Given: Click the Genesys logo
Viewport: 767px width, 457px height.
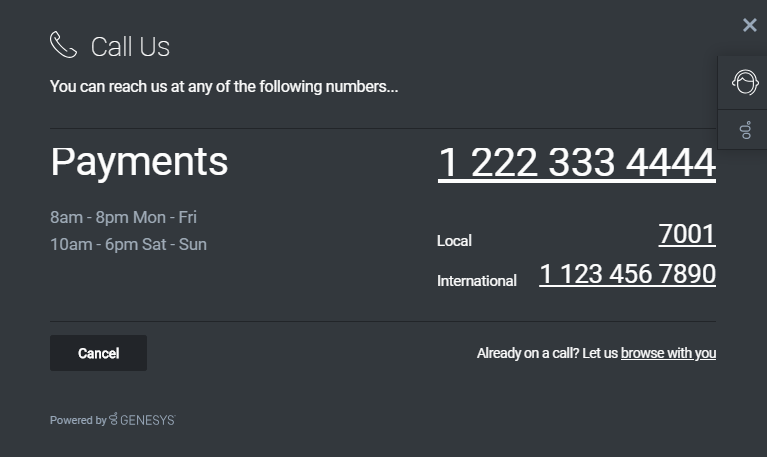Looking at the screenshot, I should pos(114,419).
